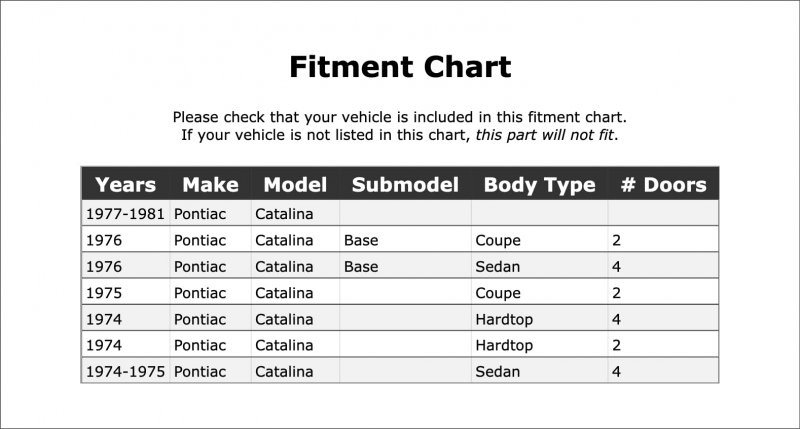Click doors value 4 in 1974-1975 row
The height and width of the screenshot is (429, 800).
(x=616, y=371)
